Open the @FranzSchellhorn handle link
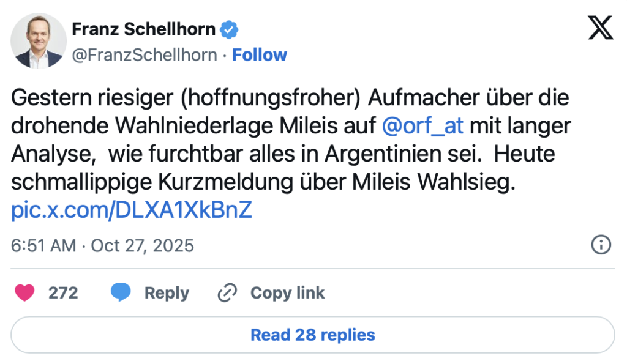This screenshot has height=364, width=627. click(x=145, y=55)
